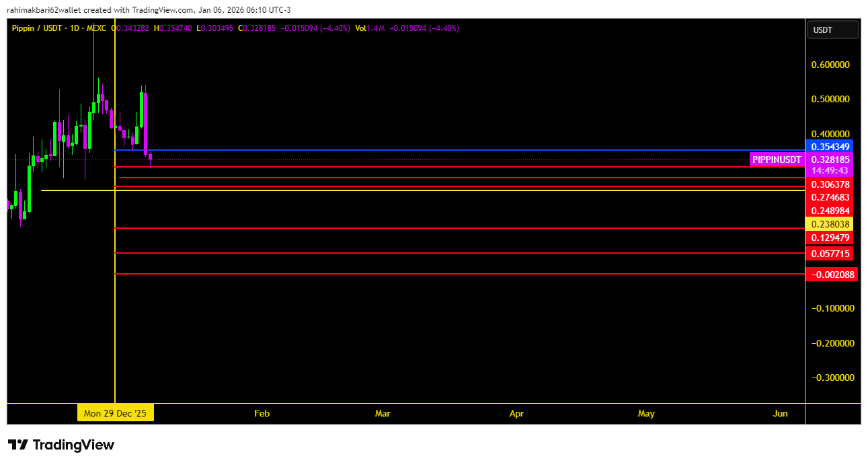Click the Feb label on time axis
This screenshot has width=868, height=465.
click(x=262, y=413)
